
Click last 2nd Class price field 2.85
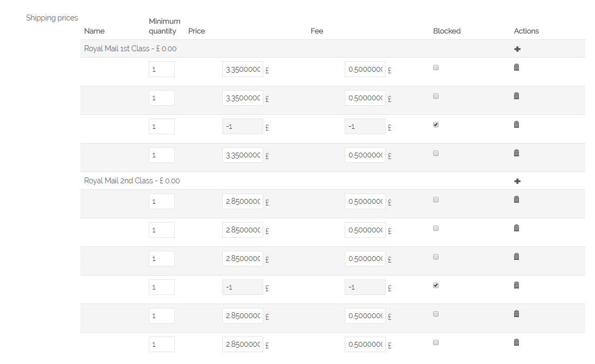pyautogui.click(x=242, y=344)
